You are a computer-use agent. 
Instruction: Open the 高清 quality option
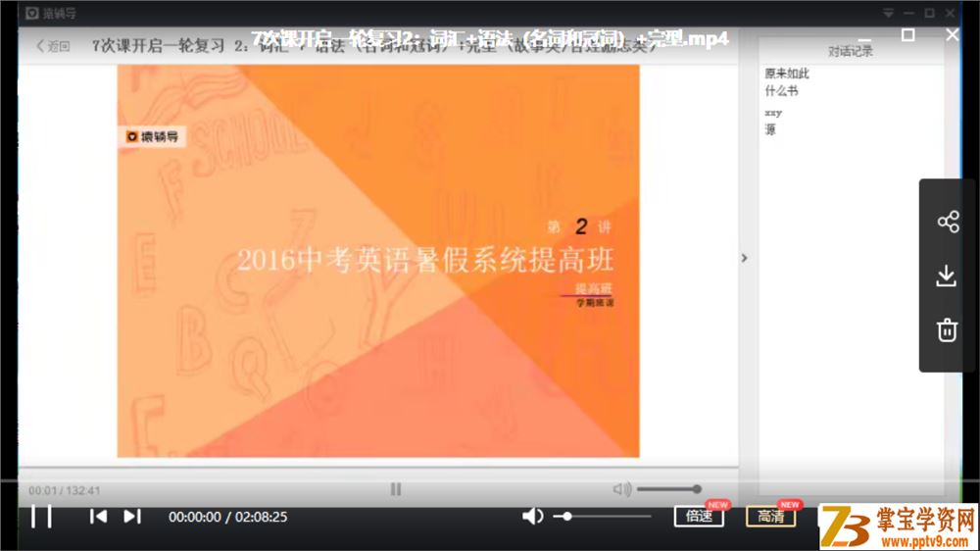coord(770,517)
